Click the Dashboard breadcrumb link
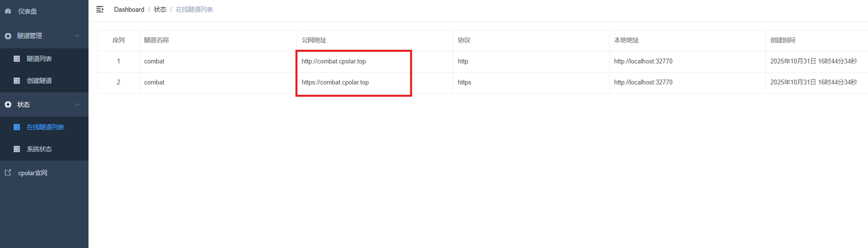This screenshot has height=248, width=868. (x=129, y=10)
